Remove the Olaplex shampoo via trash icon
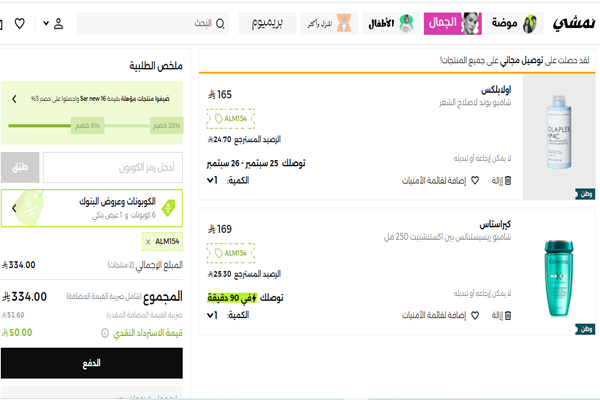Image resolution: width=600 pixels, height=400 pixels. [507, 180]
